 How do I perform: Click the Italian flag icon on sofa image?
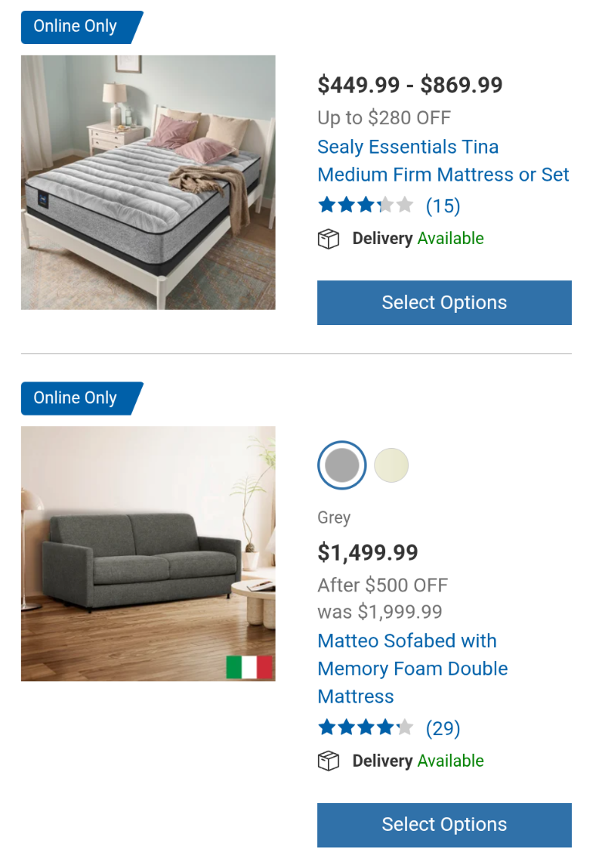(249, 667)
